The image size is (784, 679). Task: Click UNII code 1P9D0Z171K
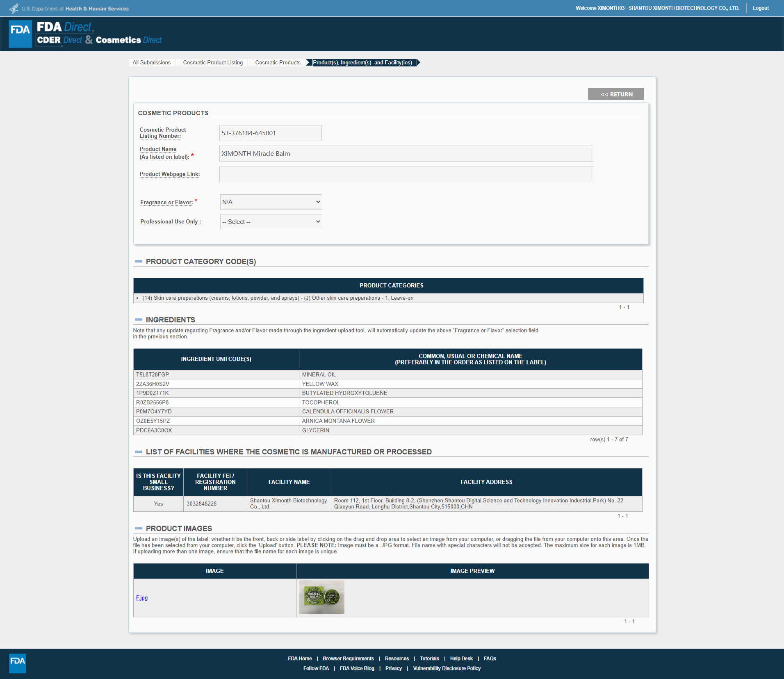coord(153,393)
